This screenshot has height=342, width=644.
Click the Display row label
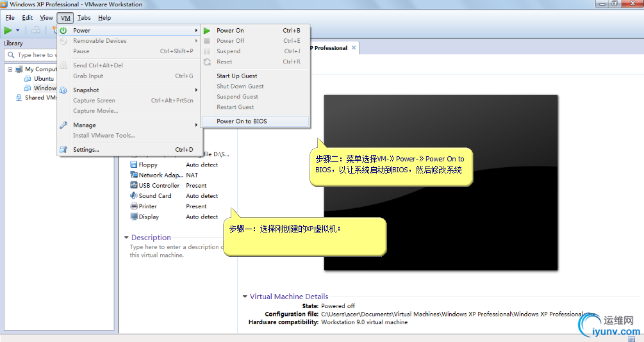(149, 216)
